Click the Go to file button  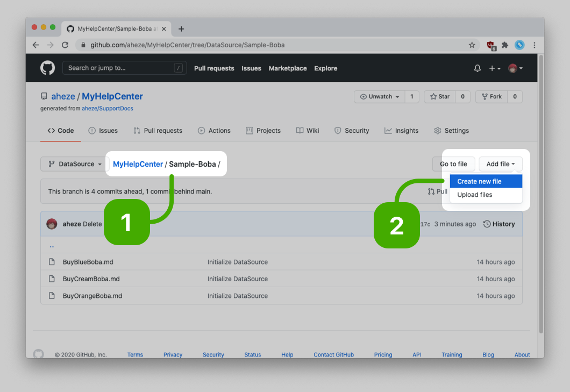[x=453, y=164]
